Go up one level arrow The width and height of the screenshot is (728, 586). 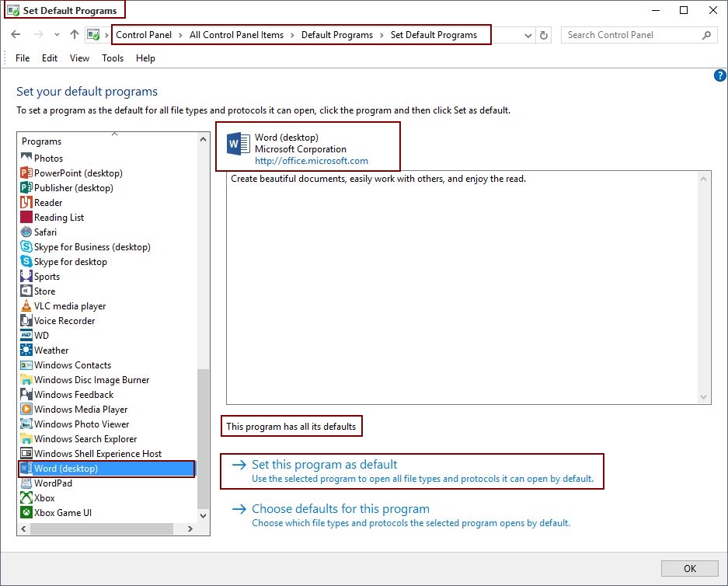(75, 34)
